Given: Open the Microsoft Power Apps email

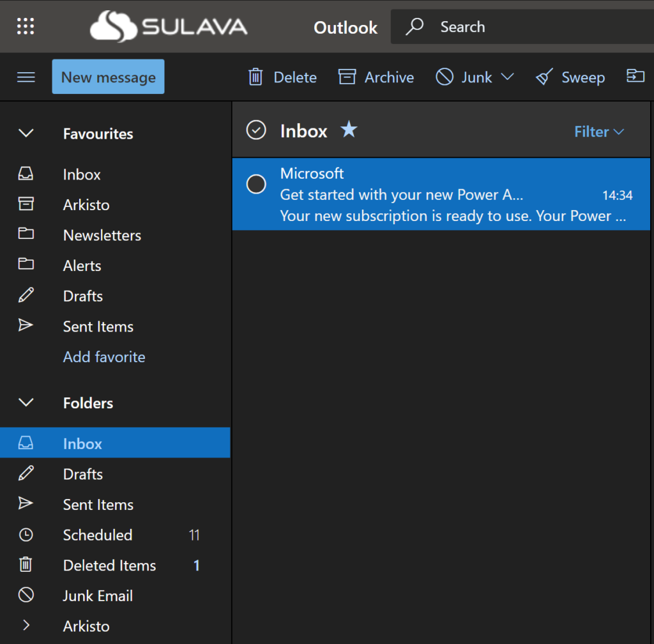Looking at the screenshot, I should [441, 194].
